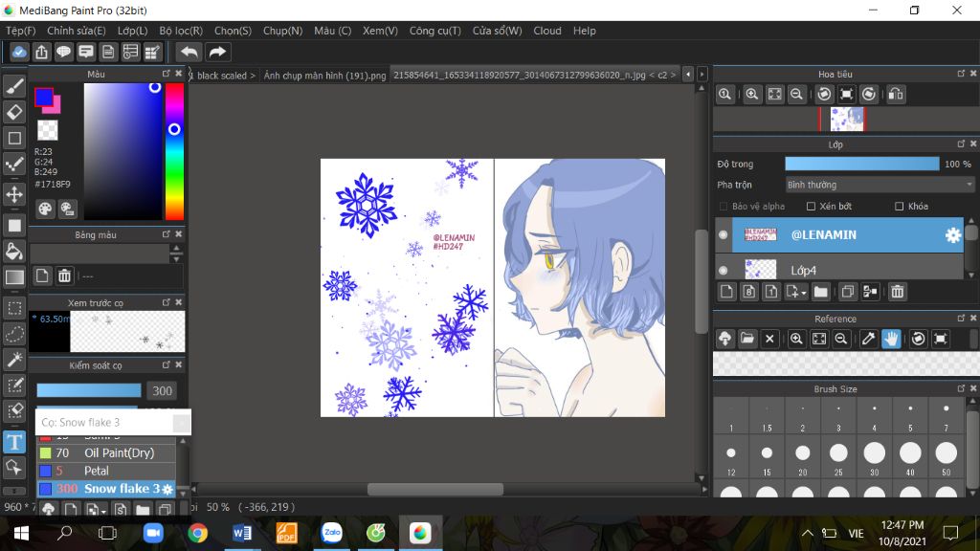
Task: Select the Magic Wand tool
Action: 14,360
